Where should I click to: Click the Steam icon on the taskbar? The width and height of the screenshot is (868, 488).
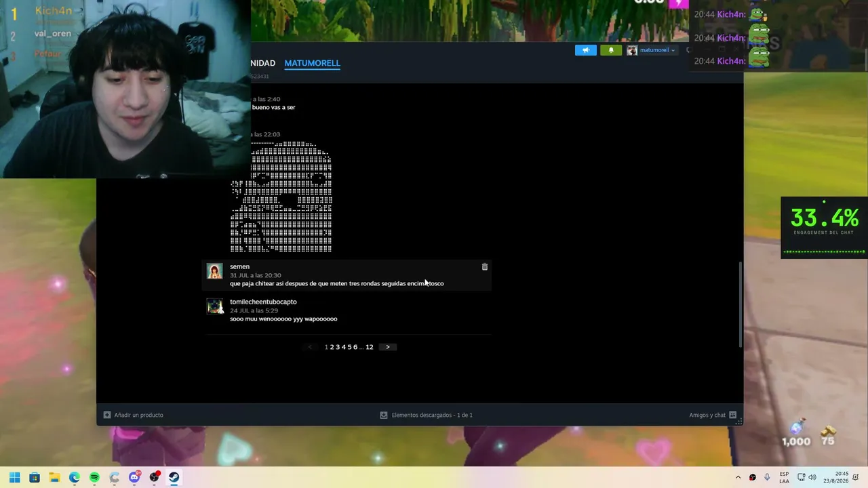pyautogui.click(x=174, y=477)
